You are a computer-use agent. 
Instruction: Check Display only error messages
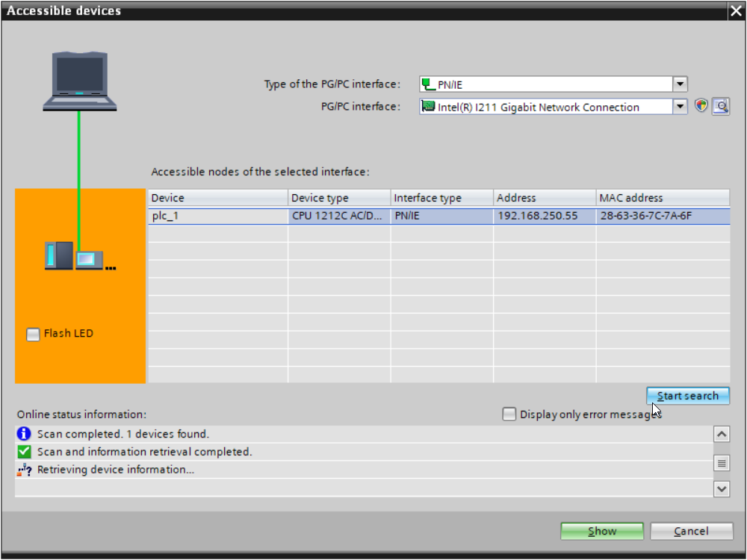click(509, 414)
